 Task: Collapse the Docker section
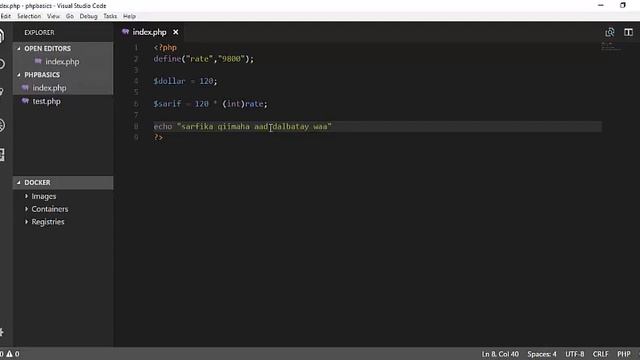pyautogui.click(x=19, y=183)
